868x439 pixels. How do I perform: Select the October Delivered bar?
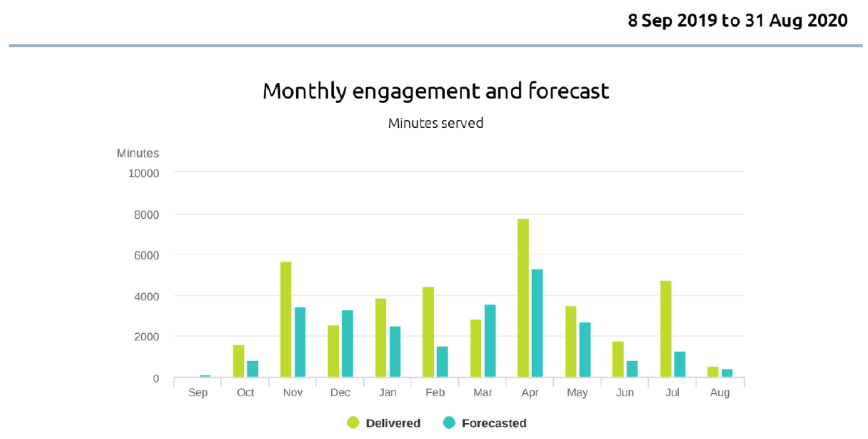pyautogui.click(x=238, y=361)
